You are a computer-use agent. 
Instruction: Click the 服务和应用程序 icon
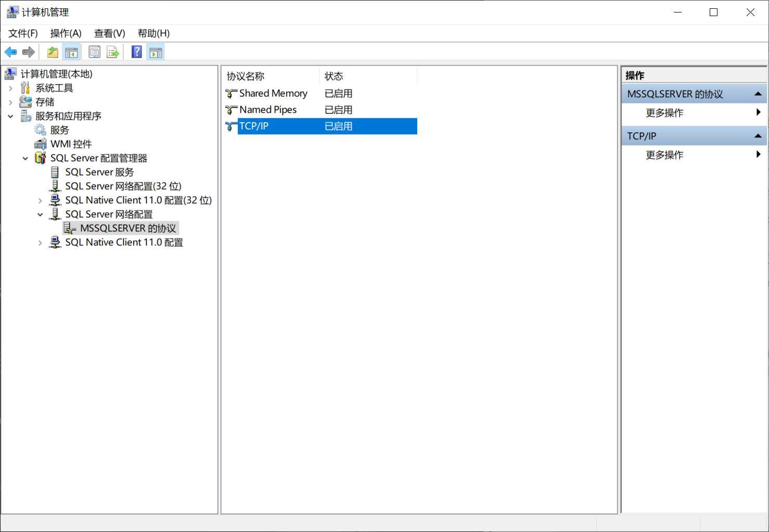(x=25, y=116)
